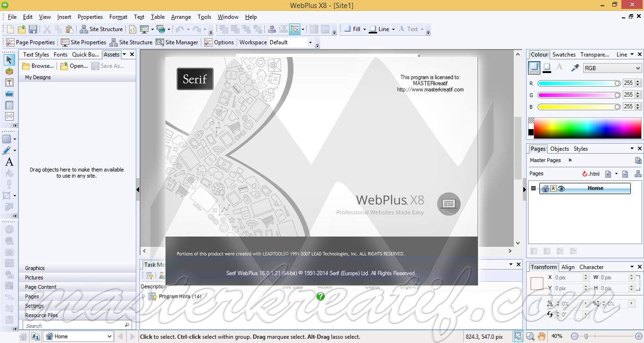Save the site with the floppy icon

[x=33, y=29]
